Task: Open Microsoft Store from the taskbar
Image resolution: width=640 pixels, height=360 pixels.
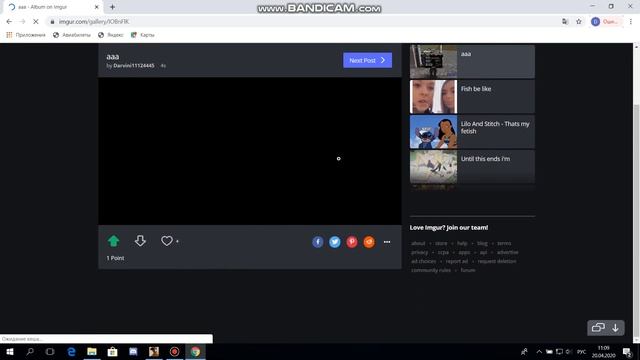Action: click(x=113, y=351)
